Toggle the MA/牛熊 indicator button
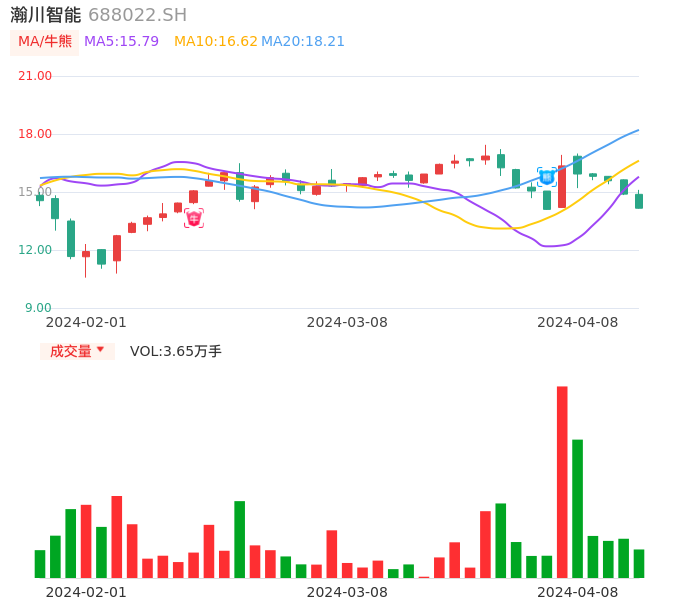The height and width of the screenshot is (606, 686). [45, 42]
